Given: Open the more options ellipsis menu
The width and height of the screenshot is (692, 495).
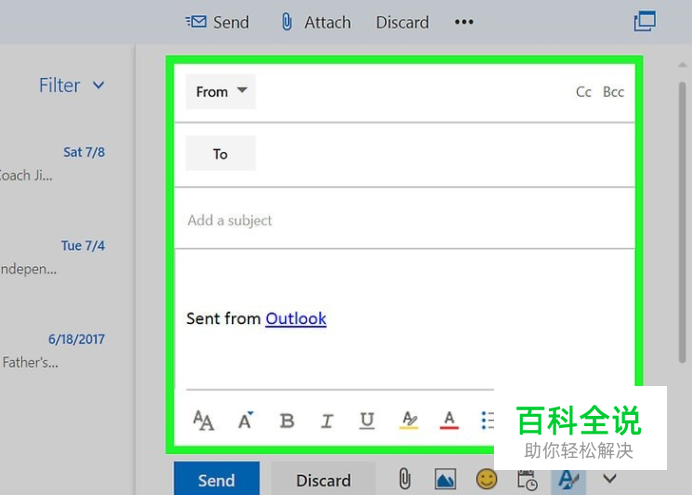Looking at the screenshot, I should pos(464,22).
